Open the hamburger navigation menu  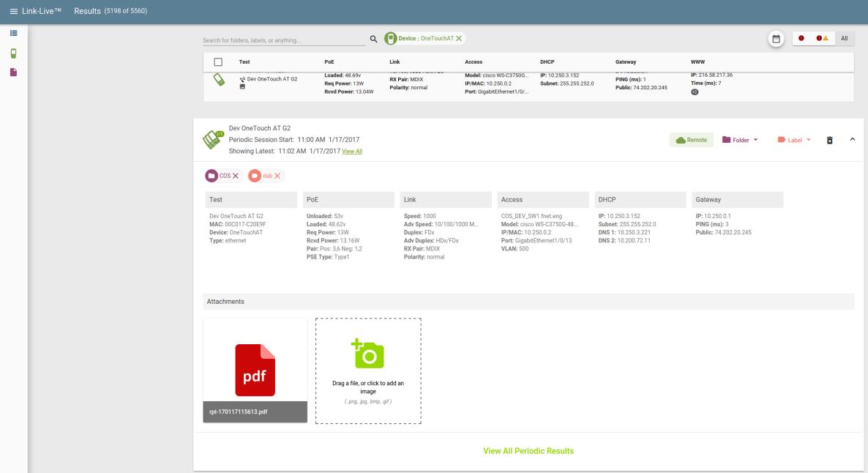click(x=15, y=10)
